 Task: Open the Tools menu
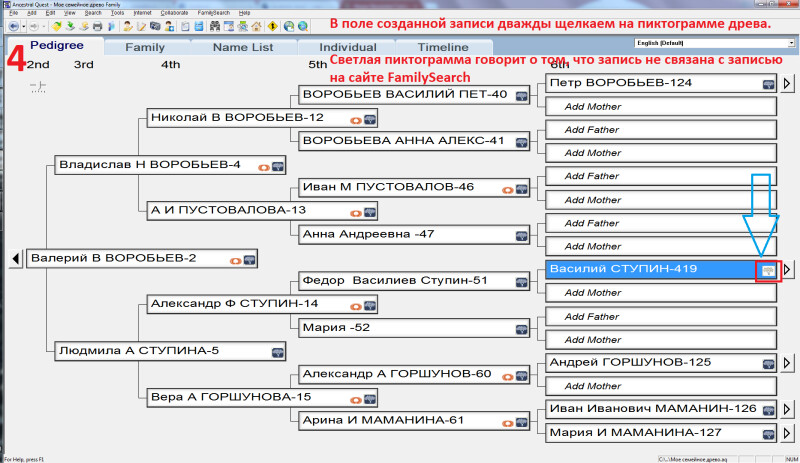click(117, 13)
